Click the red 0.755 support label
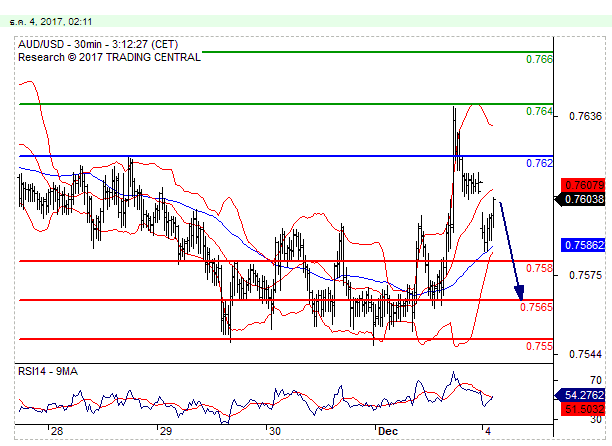Image resolution: width=612 pixels, height=446 pixels. (x=539, y=346)
